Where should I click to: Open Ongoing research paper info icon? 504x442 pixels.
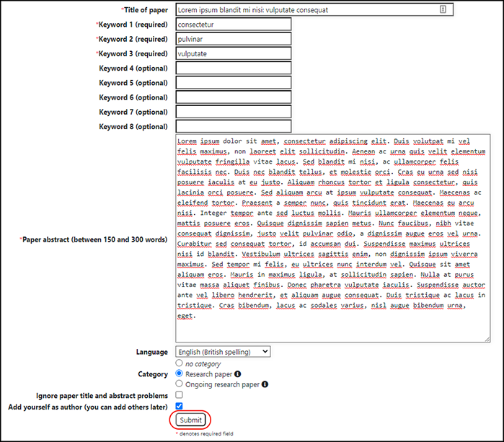tap(265, 384)
